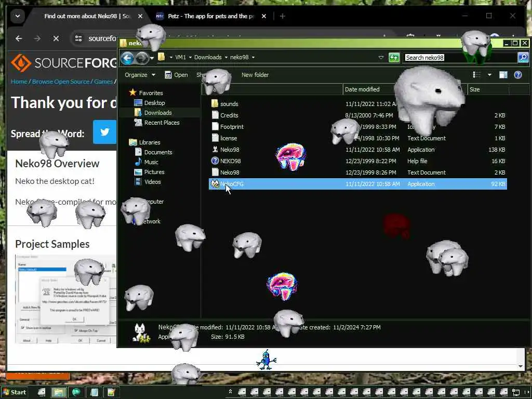The width and height of the screenshot is (532, 399).
Task: Click the SourceForge logo
Action: [x=63, y=63]
